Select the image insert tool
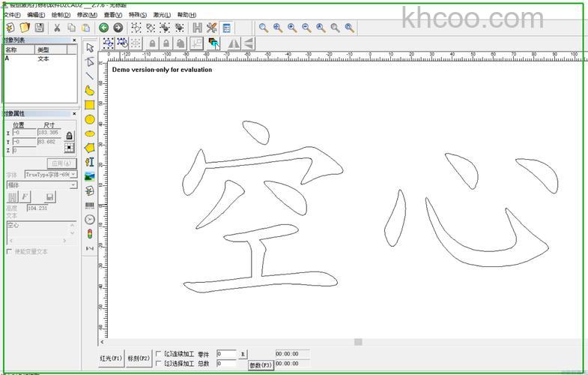 click(x=90, y=176)
